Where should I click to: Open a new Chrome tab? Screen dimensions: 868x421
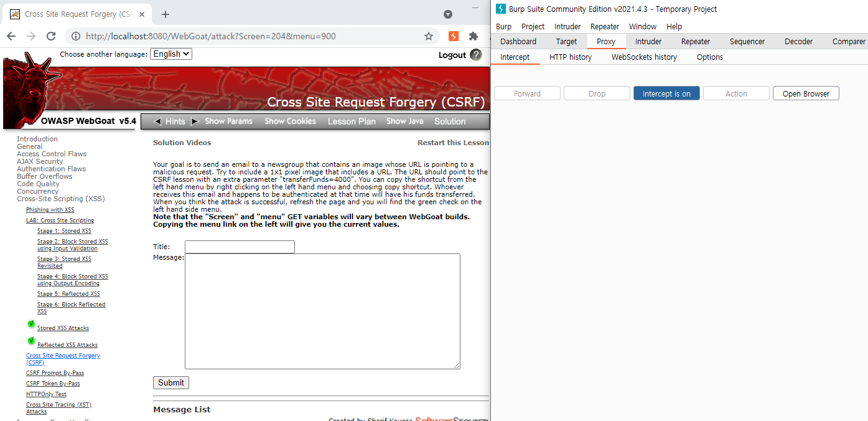coord(166,14)
